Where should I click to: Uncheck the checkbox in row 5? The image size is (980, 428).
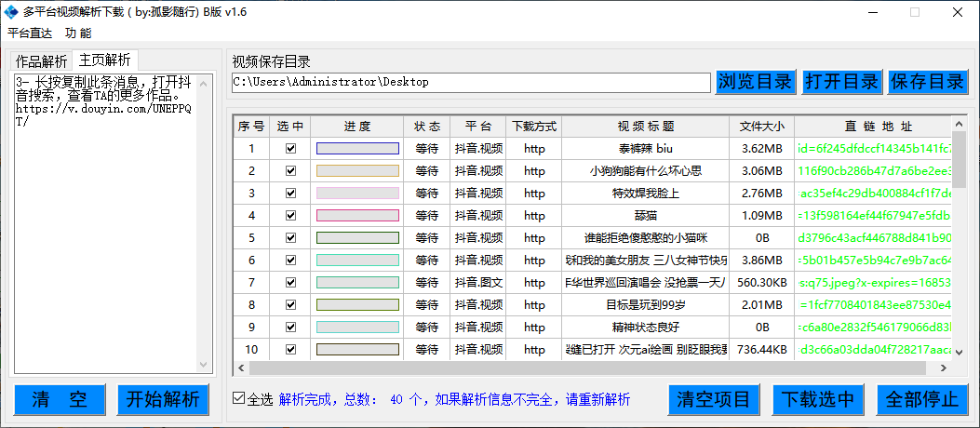click(290, 237)
